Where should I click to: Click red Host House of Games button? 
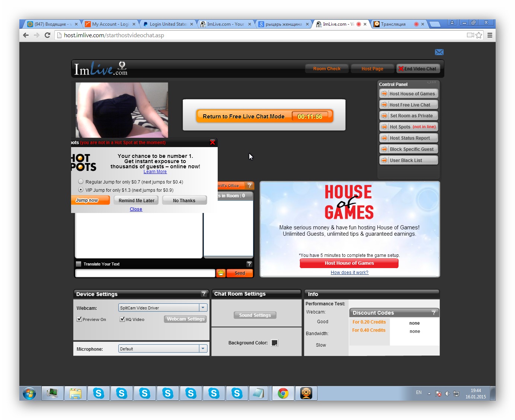click(x=349, y=263)
